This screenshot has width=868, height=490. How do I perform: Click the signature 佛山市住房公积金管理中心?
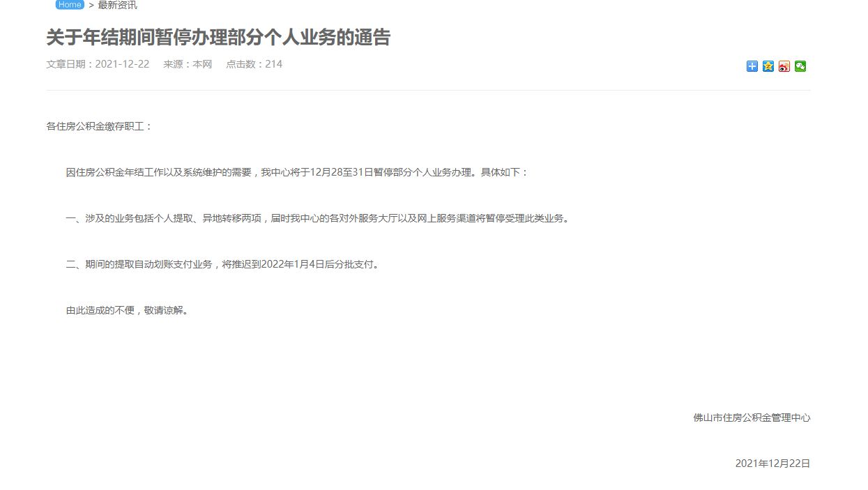(x=752, y=418)
